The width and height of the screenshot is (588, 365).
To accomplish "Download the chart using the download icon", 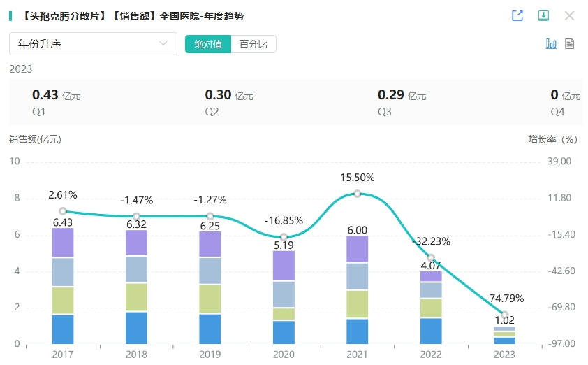I will coord(543,15).
